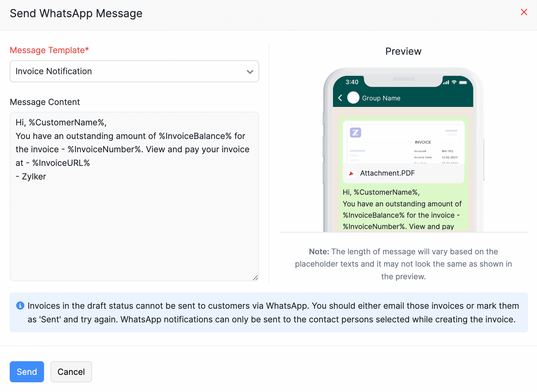Click the red PDF icon beside Attachment.PDF
537x392 pixels.
351,173
